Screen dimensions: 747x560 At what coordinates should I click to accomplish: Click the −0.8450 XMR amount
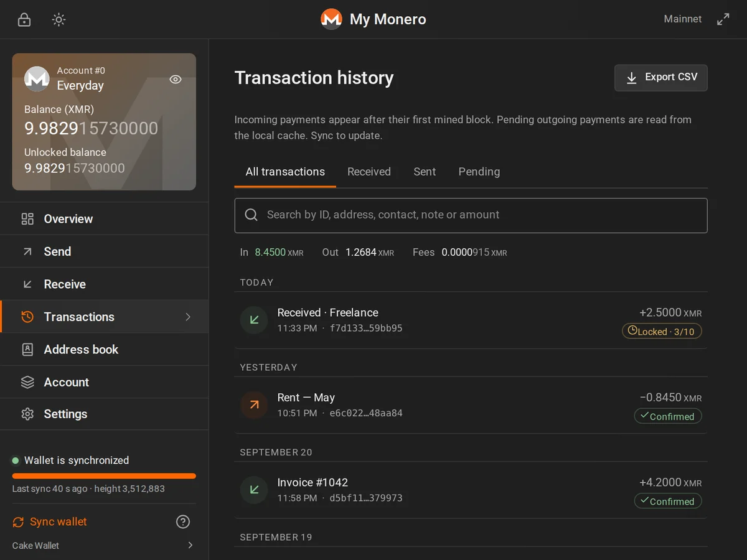(x=670, y=398)
